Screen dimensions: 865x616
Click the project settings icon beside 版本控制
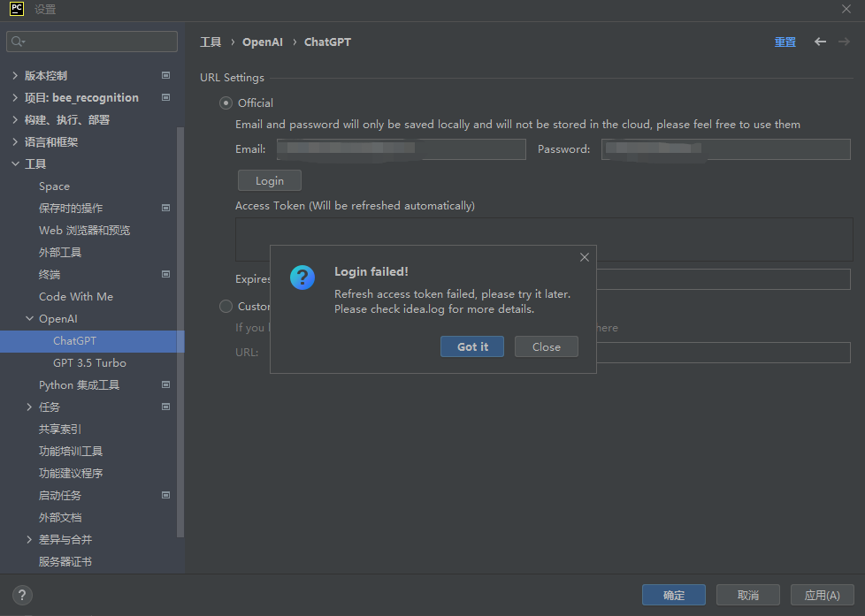[x=165, y=75]
